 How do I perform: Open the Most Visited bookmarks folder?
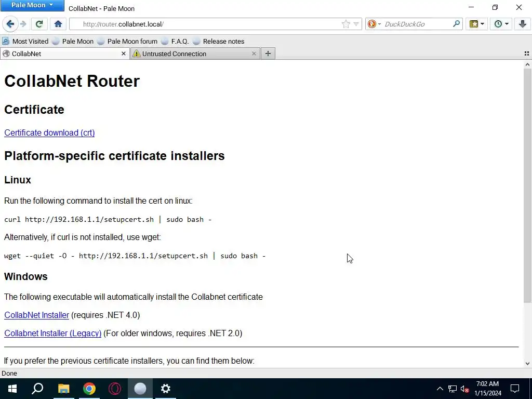click(x=25, y=42)
